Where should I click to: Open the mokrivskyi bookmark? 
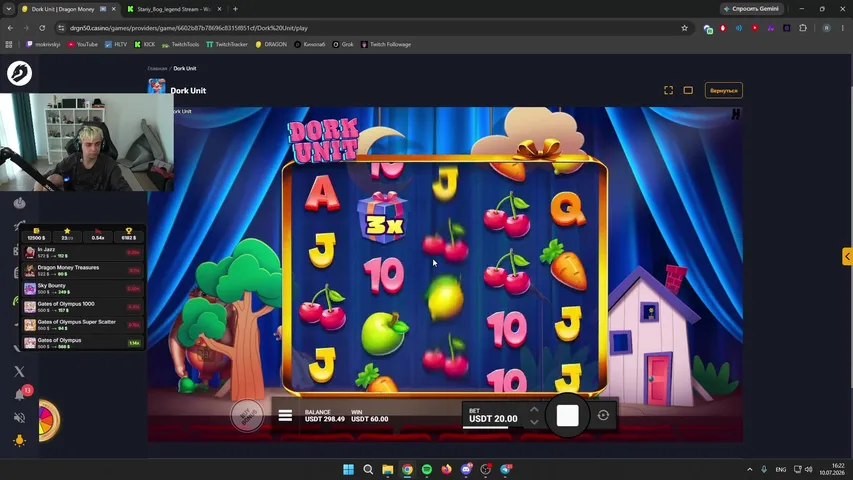43,45
